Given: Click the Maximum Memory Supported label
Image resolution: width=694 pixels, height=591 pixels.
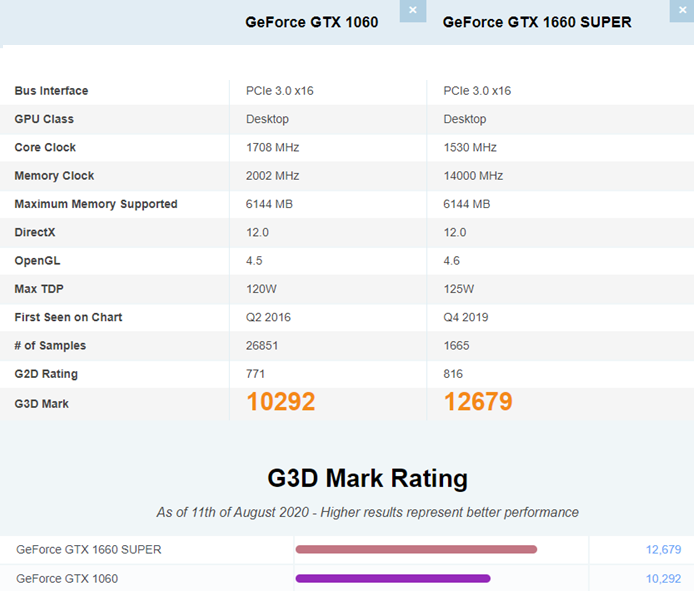Looking at the screenshot, I should [x=96, y=204].
